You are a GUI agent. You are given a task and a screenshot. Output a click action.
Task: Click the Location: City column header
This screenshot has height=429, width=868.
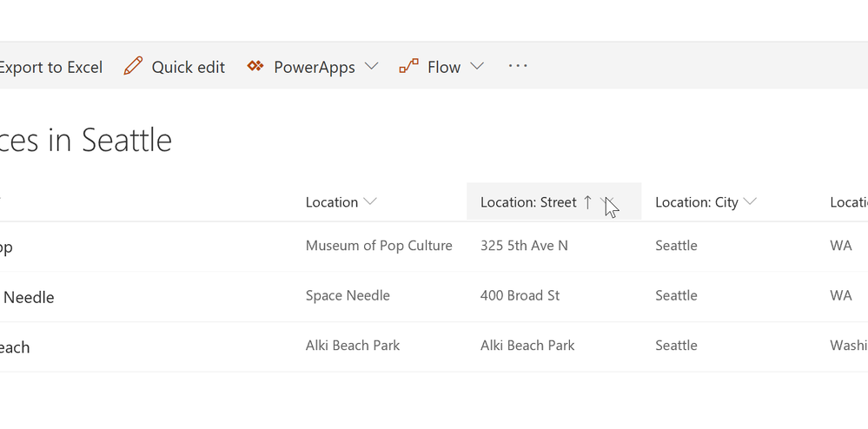pos(696,202)
